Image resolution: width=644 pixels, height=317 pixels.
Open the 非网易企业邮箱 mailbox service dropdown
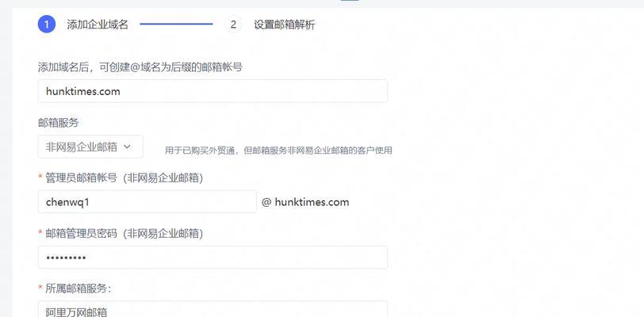point(90,147)
